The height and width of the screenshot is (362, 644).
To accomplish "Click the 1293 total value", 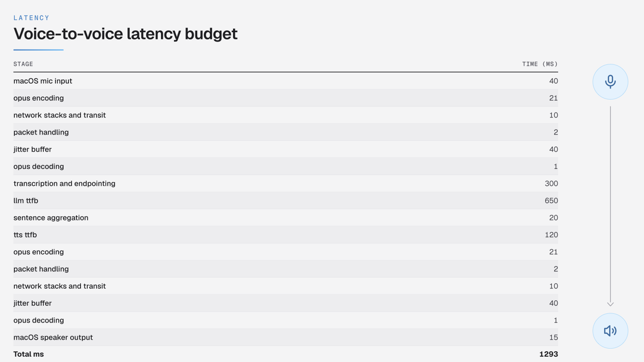I will tap(548, 354).
